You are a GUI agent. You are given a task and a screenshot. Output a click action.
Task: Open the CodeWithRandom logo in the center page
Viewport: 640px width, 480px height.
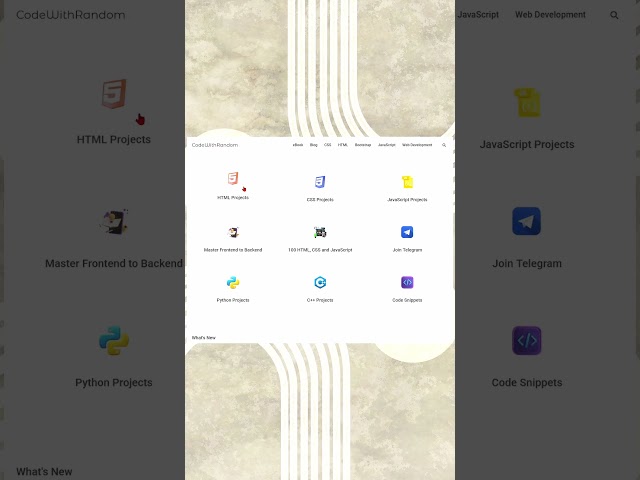pos(215,145)
